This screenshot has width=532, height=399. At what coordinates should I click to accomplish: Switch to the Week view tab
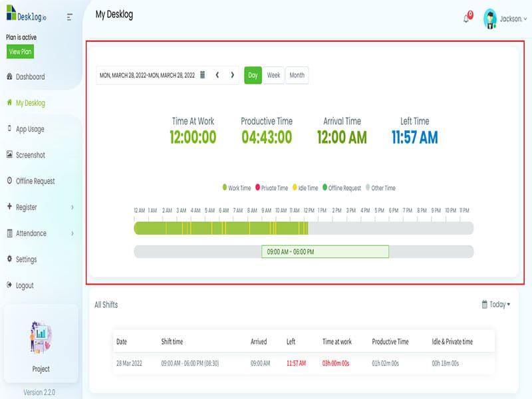point(273,75)
